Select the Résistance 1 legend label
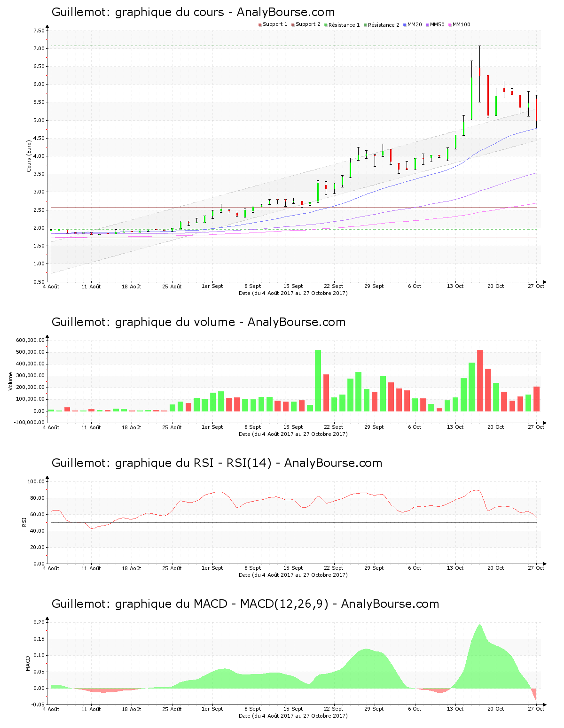Image resolution: width=564 pixels, height=728 pixels. pos(344,25)
